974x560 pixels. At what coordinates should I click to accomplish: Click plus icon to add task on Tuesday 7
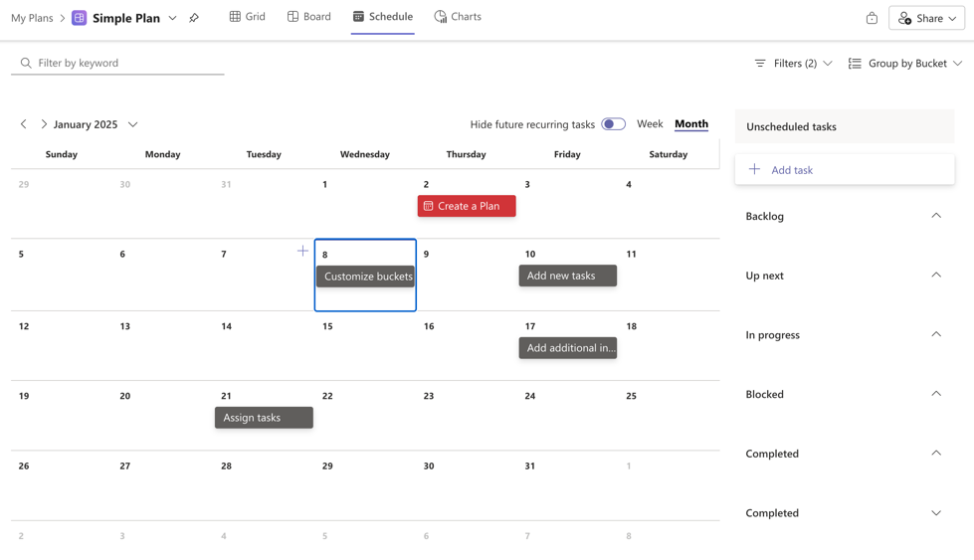click(302, 251)
